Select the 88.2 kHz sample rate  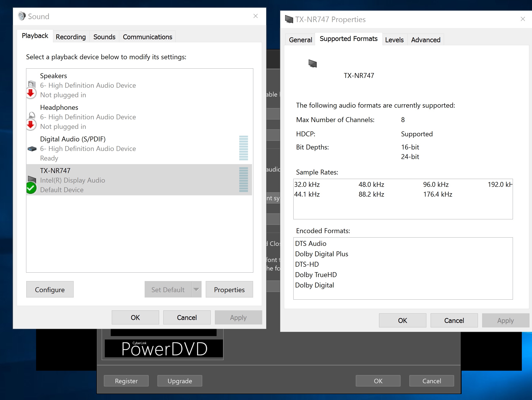click(371, 194)
